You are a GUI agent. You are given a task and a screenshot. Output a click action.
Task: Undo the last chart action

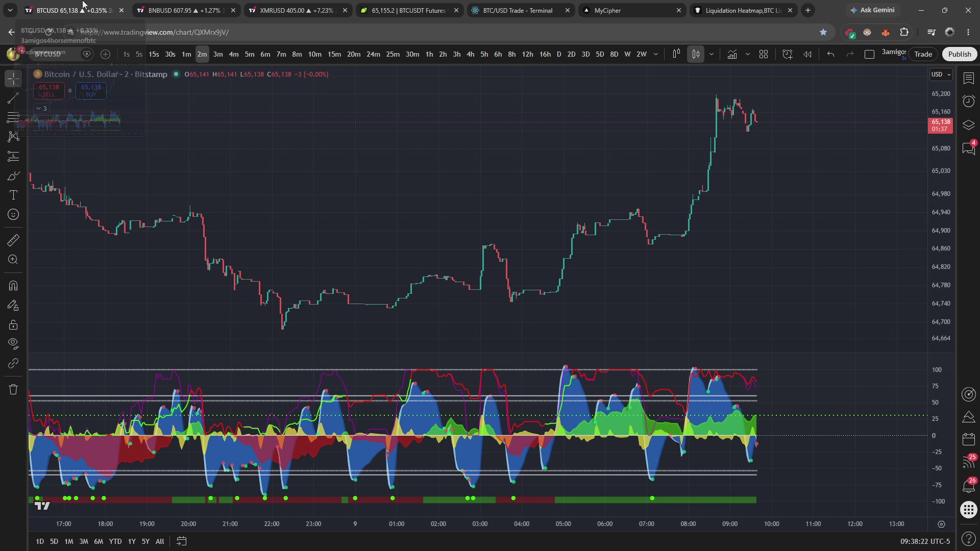pos(830,54)
